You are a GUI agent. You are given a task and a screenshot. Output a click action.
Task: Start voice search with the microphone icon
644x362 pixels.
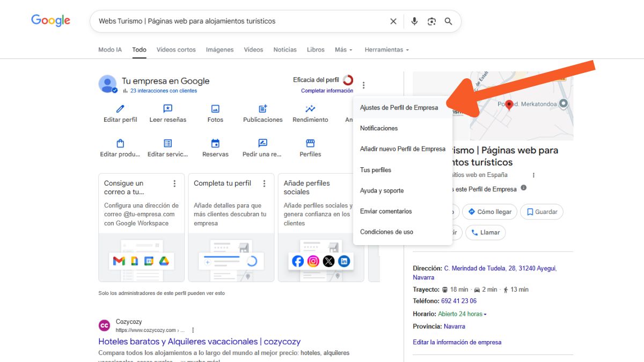[x=414, y=21]
